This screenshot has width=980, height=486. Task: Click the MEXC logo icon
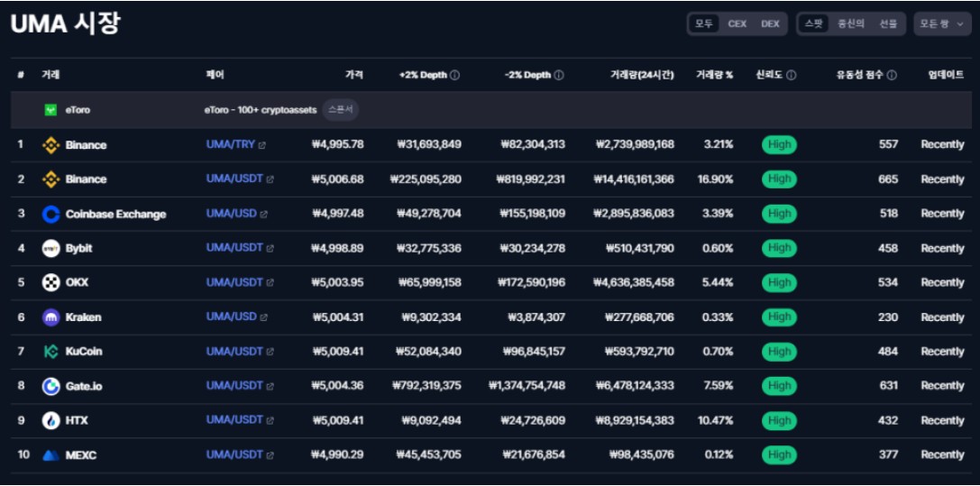50,455
